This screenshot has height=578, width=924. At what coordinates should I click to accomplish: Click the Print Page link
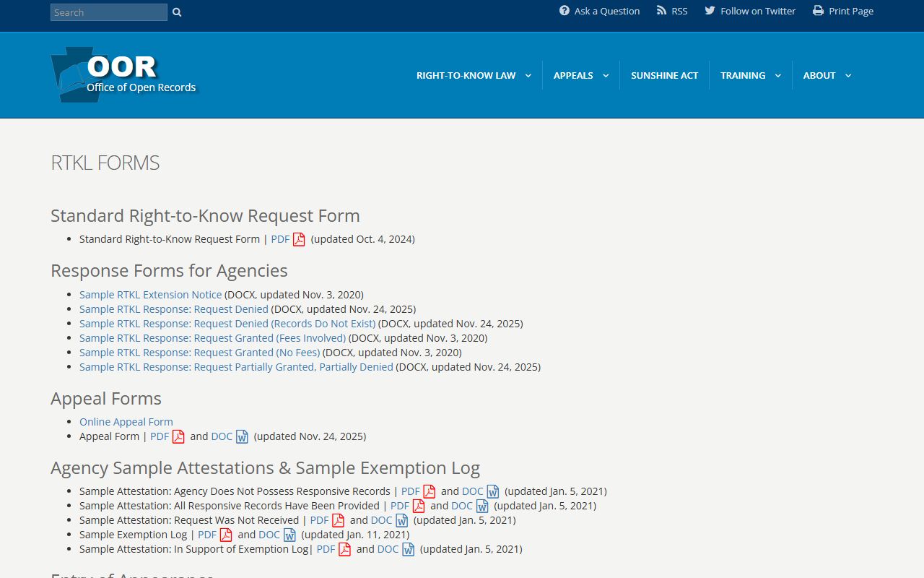pyautogui.click(x=851, y=11)
